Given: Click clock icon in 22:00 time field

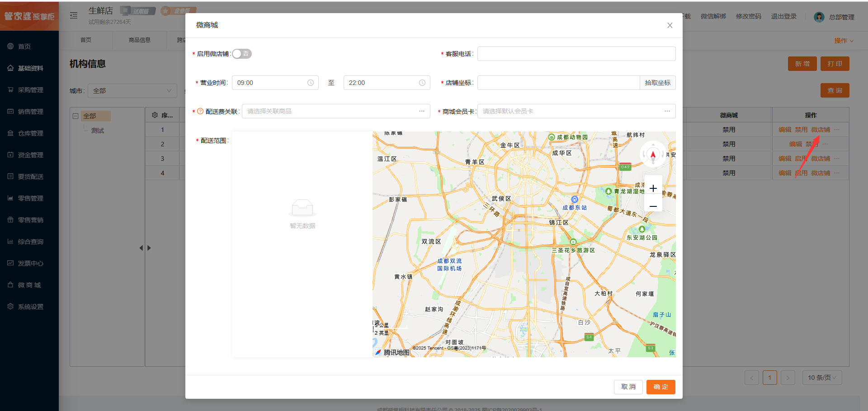Looking at the screenshot, I should coord(422,83).
